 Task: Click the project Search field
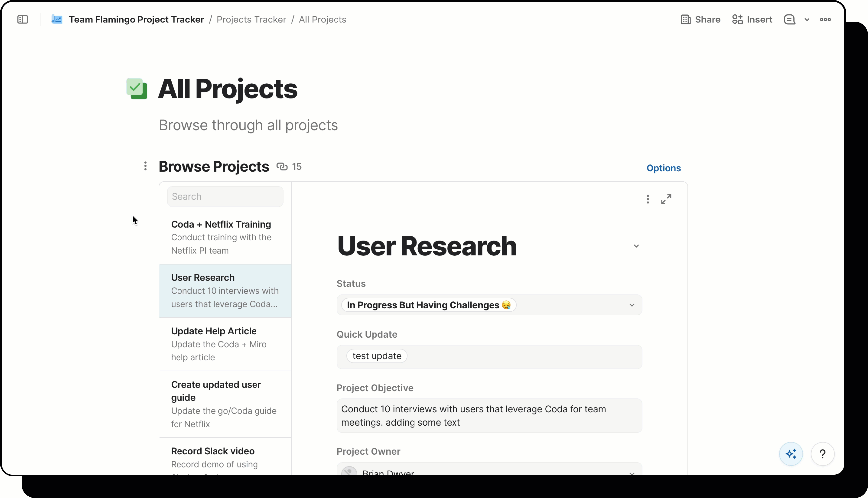225,196
